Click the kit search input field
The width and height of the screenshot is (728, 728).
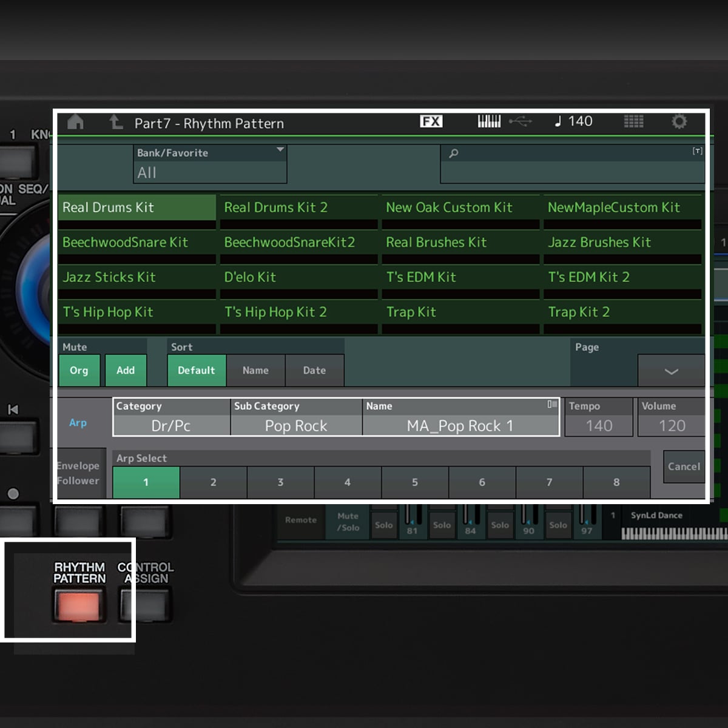point(573,164)
